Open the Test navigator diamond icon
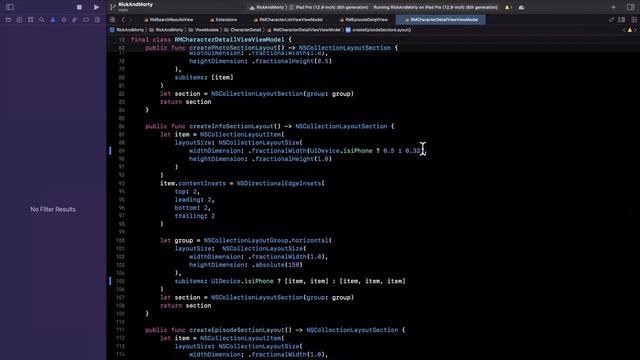The image size is (640, 360). coord(64,20)
